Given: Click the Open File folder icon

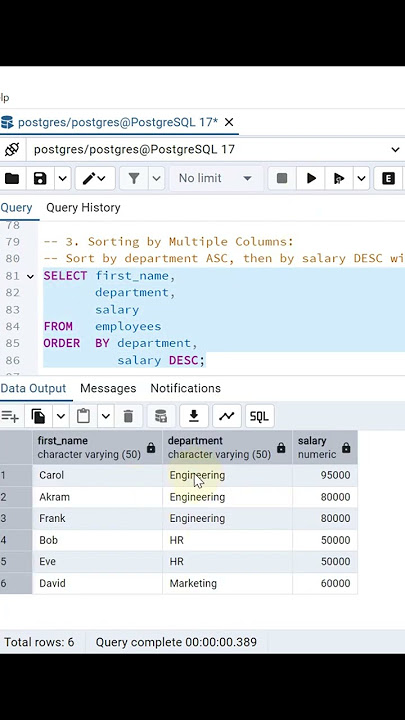Looking at the screenshot, I should (11, 178).
